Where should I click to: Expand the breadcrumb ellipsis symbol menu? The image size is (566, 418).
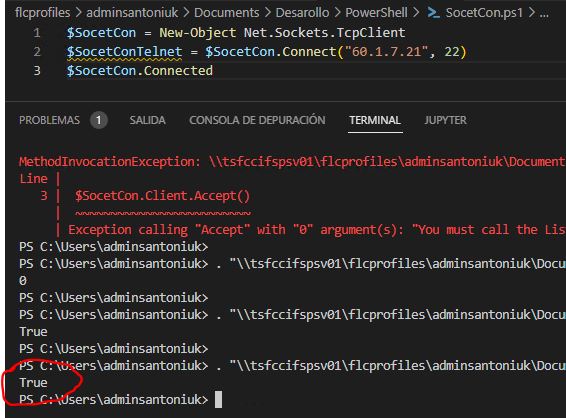pyautogui.click(x=544, y=13)
